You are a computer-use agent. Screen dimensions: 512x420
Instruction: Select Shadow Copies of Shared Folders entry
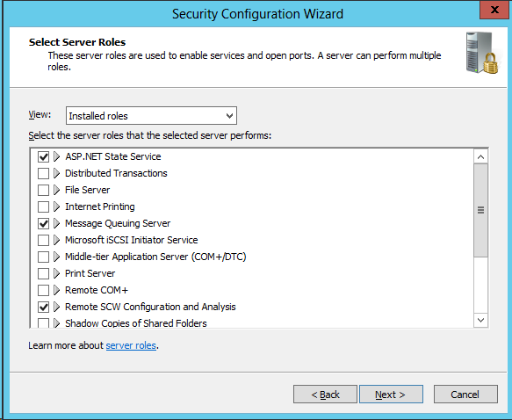click(x=136, y=323)
